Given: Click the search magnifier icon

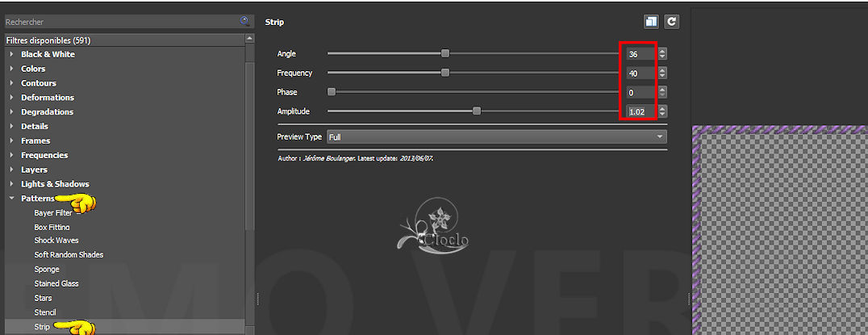Looking at the screenshot, I should (x=244, y=21).
